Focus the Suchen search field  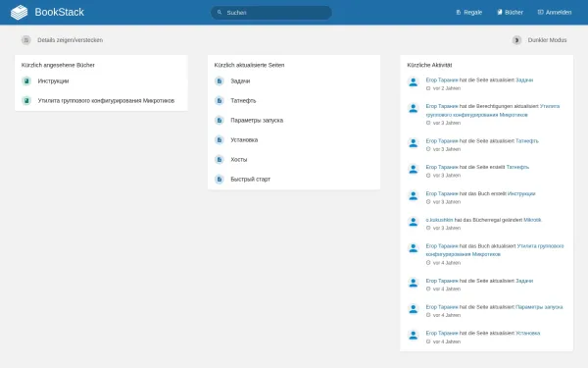tap(271, 13)
